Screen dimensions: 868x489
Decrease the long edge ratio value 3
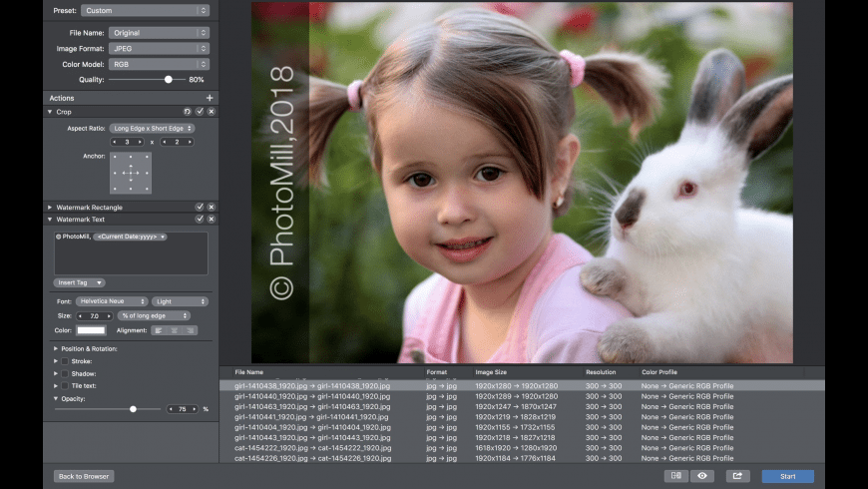[x=115, y=142]
